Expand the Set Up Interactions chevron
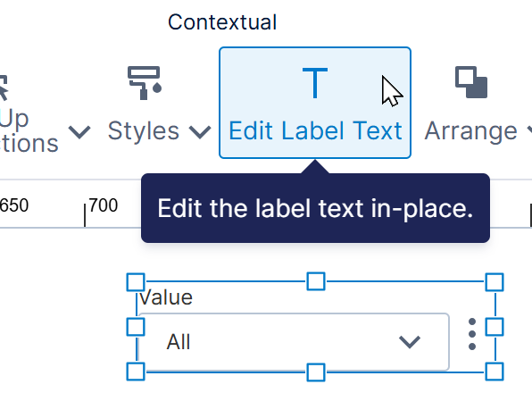Screen dimensions: 532x401 [79, 132]
